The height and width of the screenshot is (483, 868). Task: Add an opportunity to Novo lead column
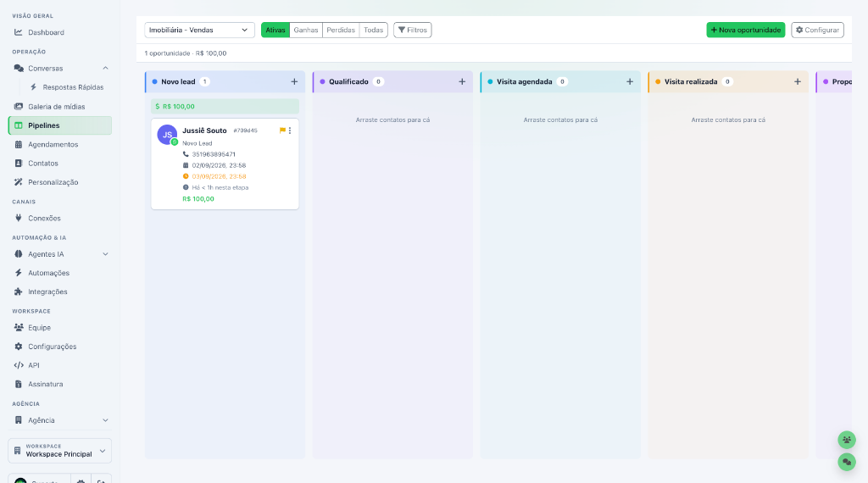294,81
